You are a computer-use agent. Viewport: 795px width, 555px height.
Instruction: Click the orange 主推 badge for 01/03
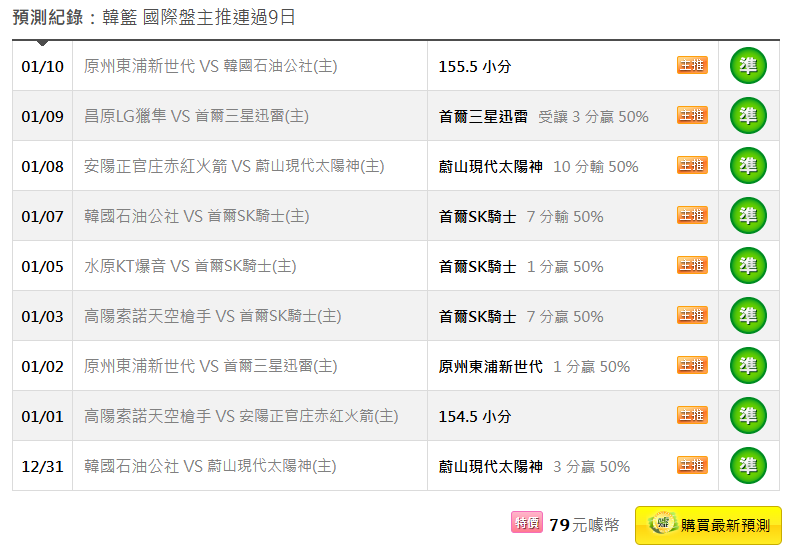(692, 315)
